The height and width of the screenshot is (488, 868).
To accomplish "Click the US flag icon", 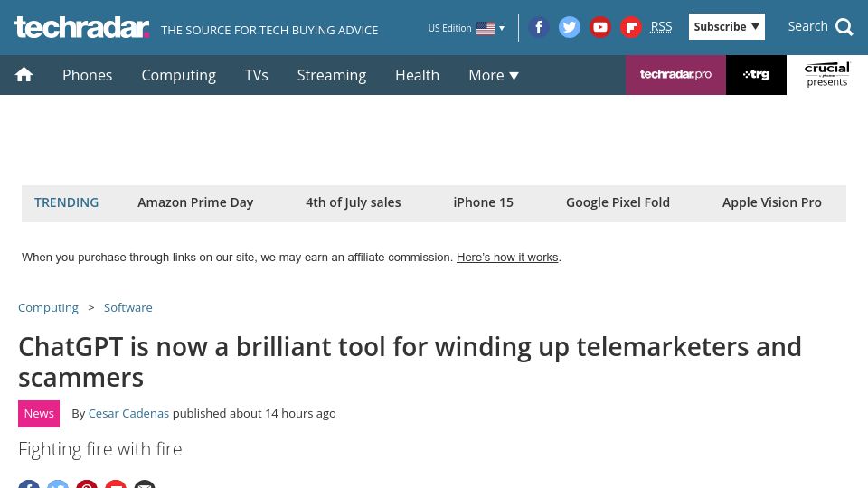I will pos(486,28).
